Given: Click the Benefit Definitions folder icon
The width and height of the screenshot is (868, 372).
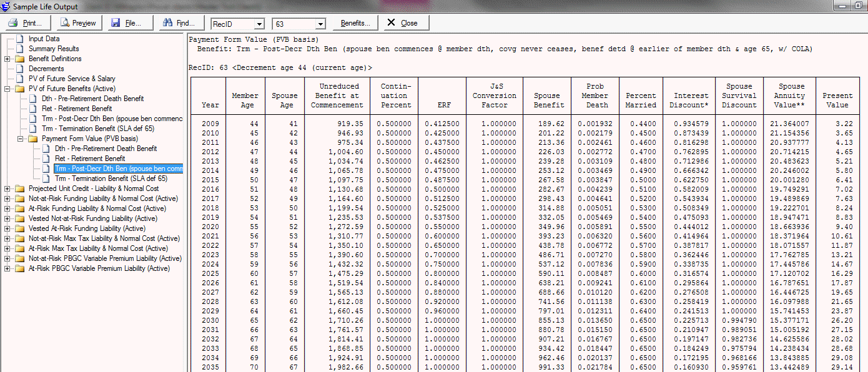Looking at the screenshot, I should (x=19, y=59).
